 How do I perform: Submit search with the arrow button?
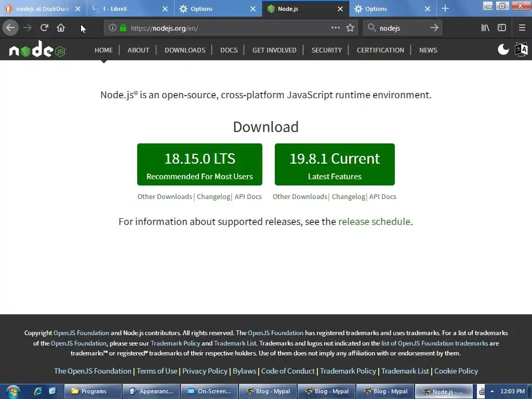coord(434,28)
